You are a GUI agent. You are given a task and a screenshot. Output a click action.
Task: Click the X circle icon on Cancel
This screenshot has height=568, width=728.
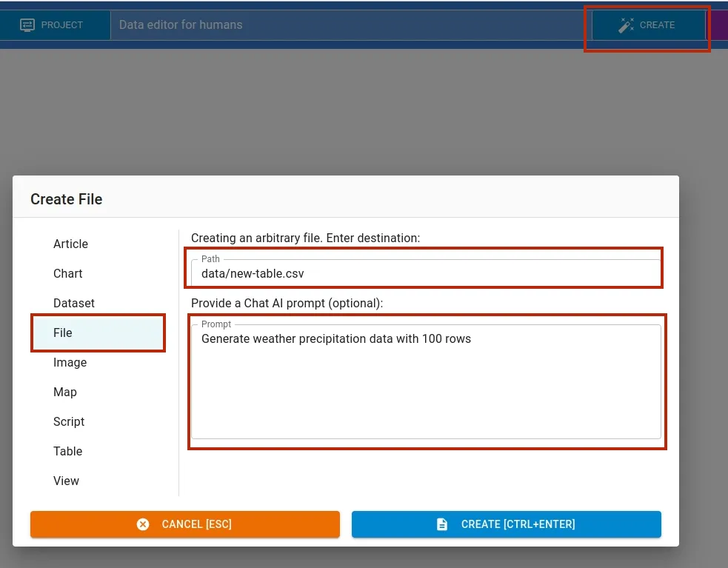[144, 524]
